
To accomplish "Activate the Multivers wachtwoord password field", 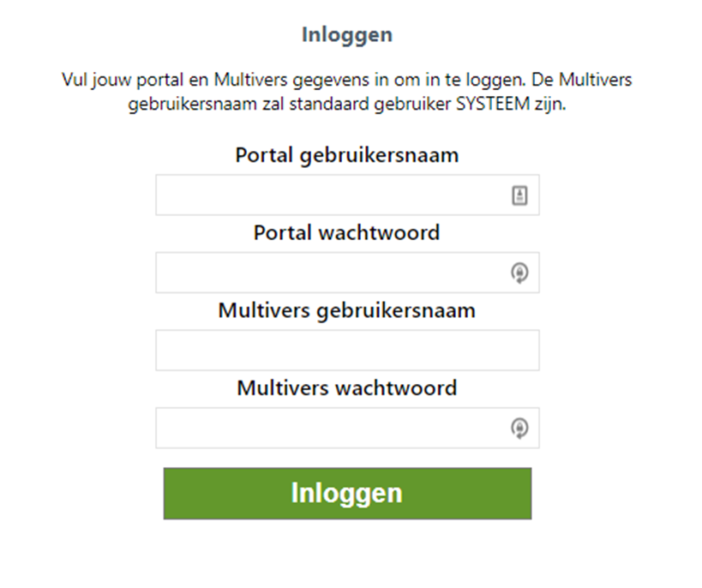I will coord(330,428).
